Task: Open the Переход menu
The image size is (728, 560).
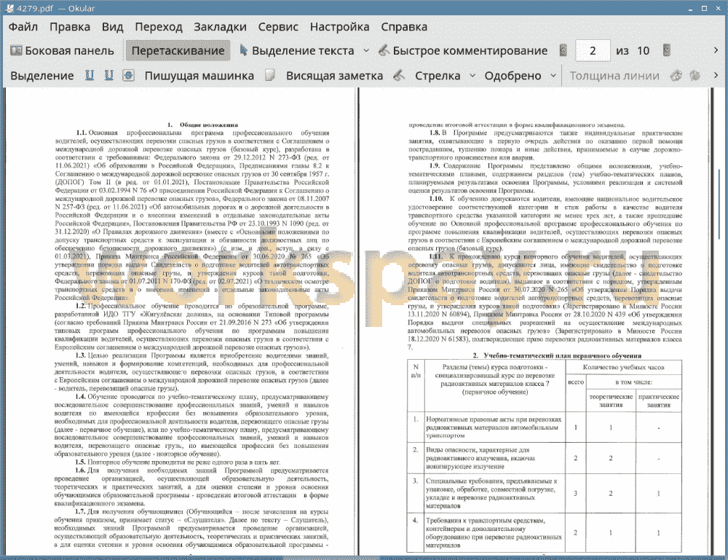Action: pos(159,26)
